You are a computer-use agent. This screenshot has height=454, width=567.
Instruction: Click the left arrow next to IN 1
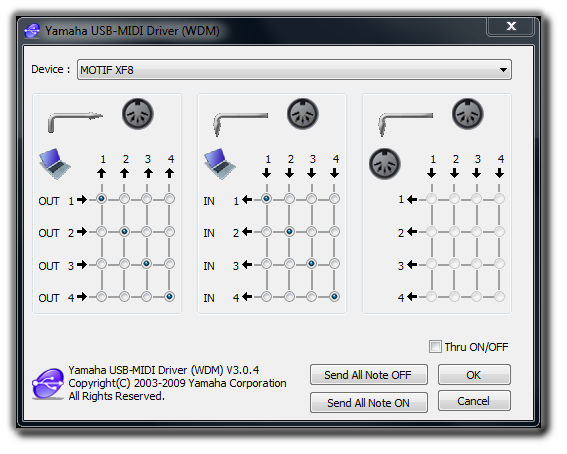point(247,199)
